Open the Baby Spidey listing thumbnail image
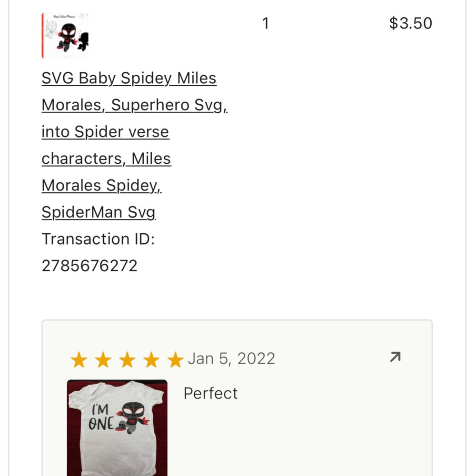This screenshot has height=476, width=476. click(x=65, y=36)
